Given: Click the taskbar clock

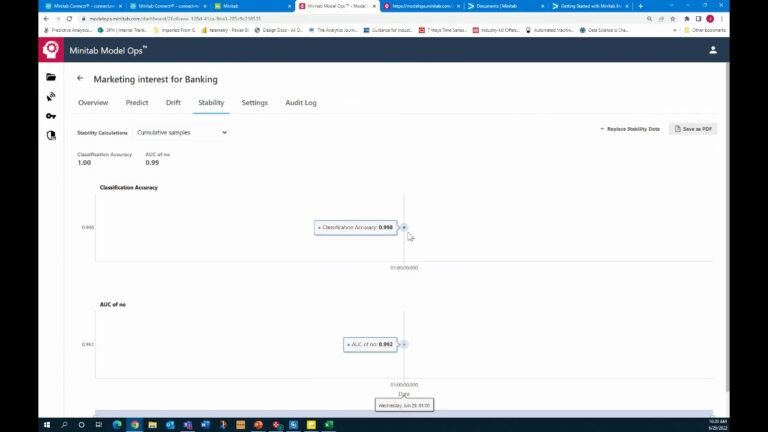Looking at the screenshot, I should click(718, 425).
